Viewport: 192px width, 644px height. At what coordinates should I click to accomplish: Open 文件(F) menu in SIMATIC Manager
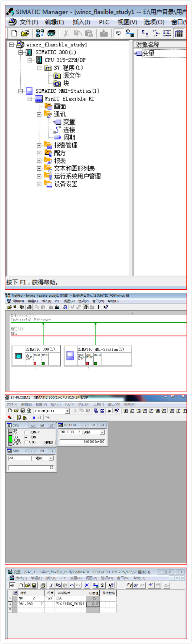29,22
